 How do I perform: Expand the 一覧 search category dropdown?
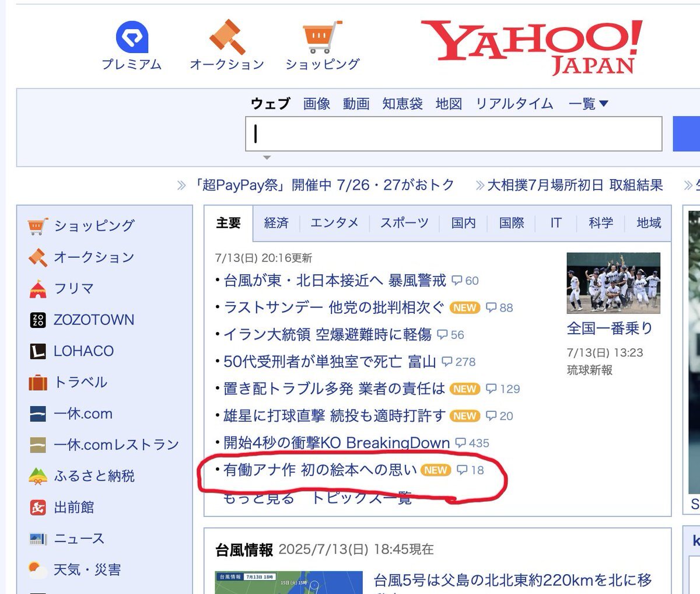(588, 104)
